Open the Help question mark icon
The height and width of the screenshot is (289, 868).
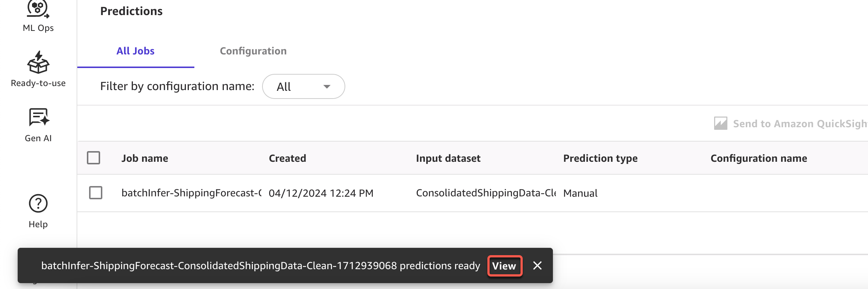38,203
